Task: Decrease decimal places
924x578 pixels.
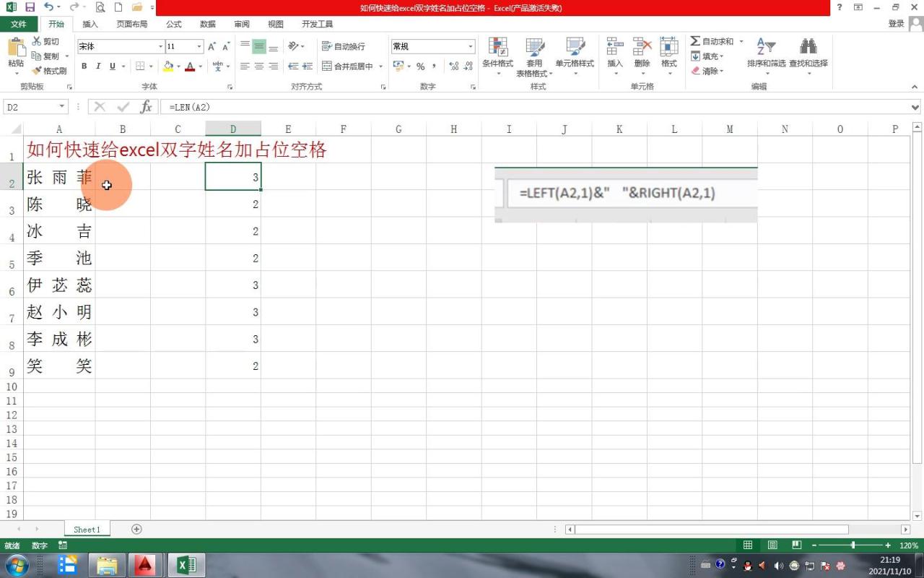Action: [x=468, y=66]
